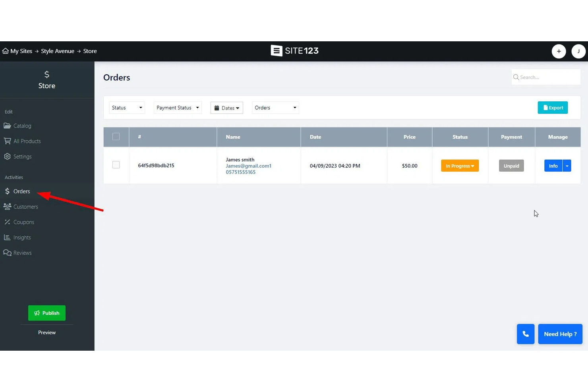Select the checkbox for James smith's order

[x=116, y=164]
